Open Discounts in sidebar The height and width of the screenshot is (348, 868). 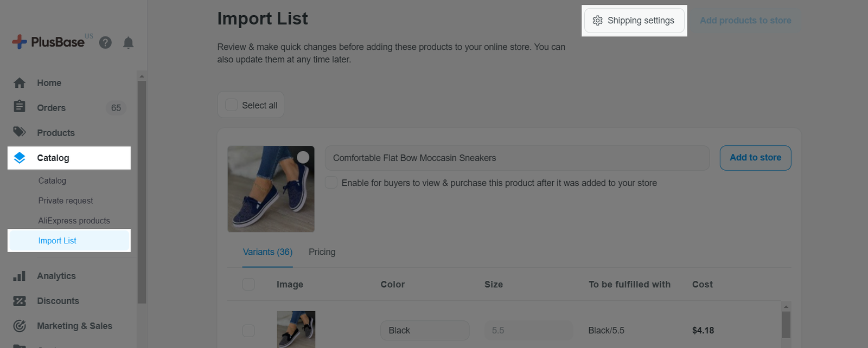[x=58, y=301]
